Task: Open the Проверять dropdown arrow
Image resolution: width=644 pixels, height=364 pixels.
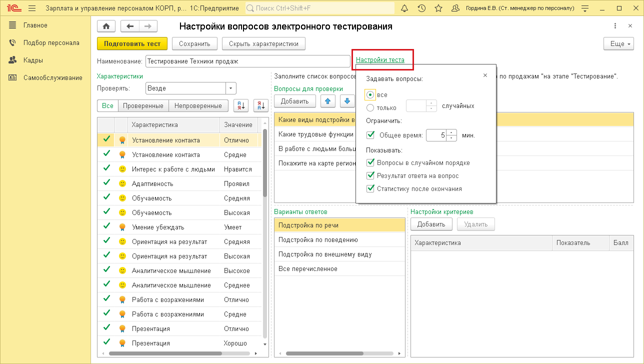Action: [x=230, y=88]
